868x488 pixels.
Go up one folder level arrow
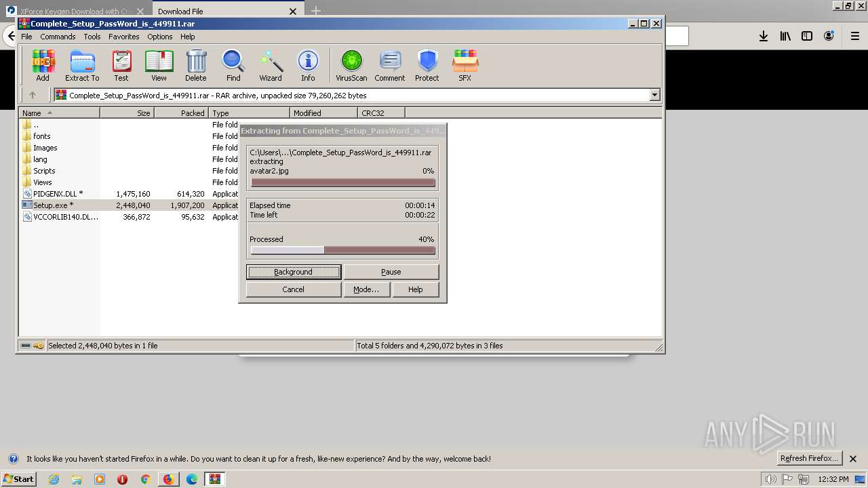pos(32,96)
